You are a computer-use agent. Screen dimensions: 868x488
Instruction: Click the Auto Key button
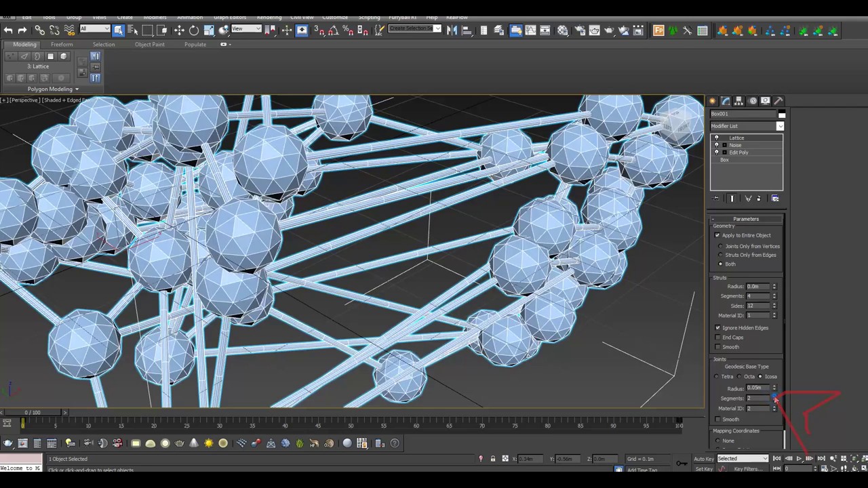tap(704, 459)
